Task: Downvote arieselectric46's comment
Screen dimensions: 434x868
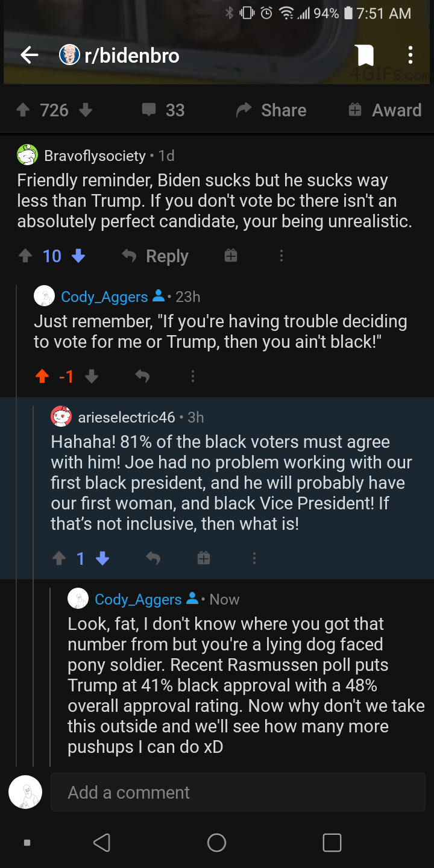Action: [103, 559]
